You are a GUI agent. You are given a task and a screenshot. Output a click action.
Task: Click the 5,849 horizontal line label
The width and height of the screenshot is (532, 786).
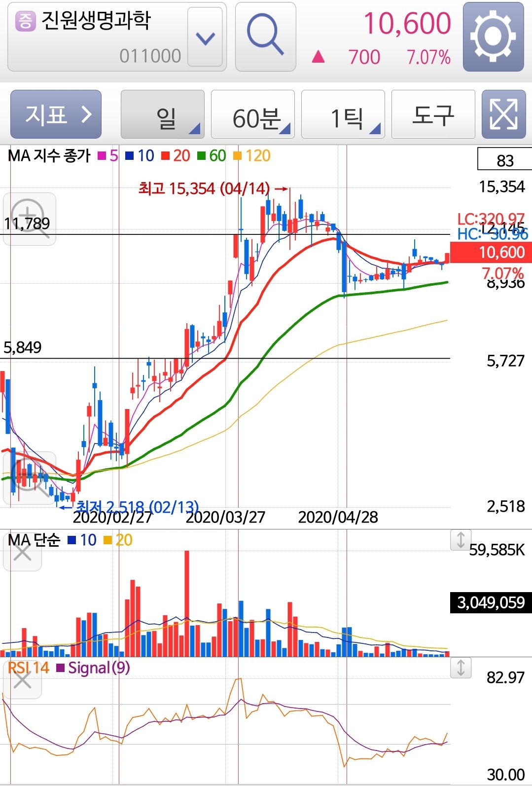(x=23, y=347)
